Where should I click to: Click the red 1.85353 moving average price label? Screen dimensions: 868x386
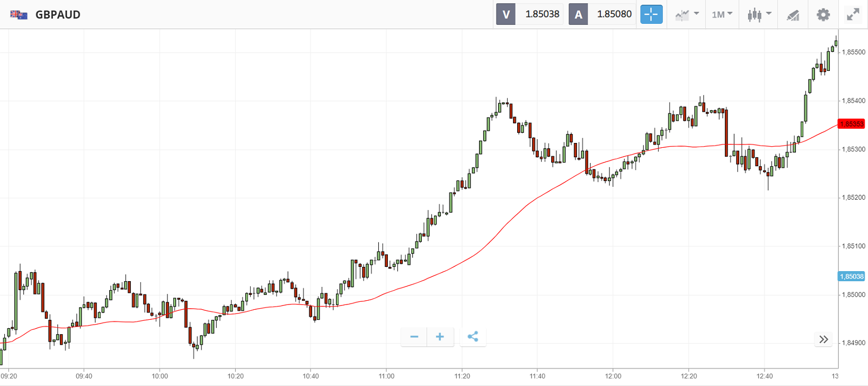coord(852,124)
